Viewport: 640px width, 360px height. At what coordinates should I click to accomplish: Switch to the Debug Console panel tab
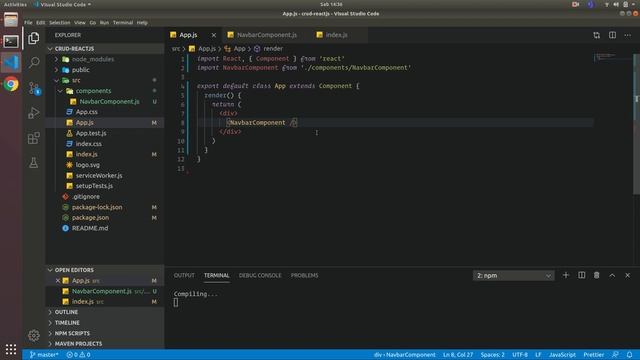(260, 276)
